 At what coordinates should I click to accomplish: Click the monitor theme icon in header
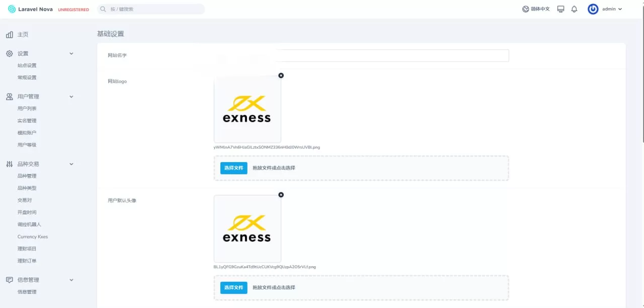[560, 9]
